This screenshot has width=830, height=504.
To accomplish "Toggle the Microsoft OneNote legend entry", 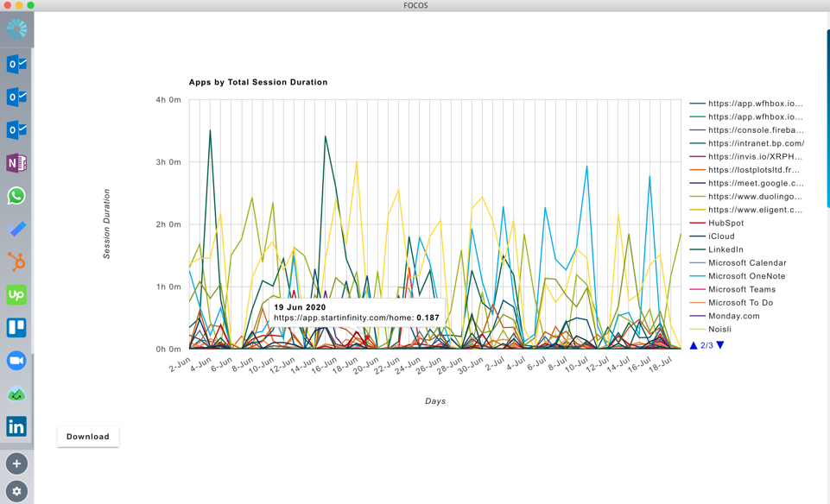I will click(746, 276).
